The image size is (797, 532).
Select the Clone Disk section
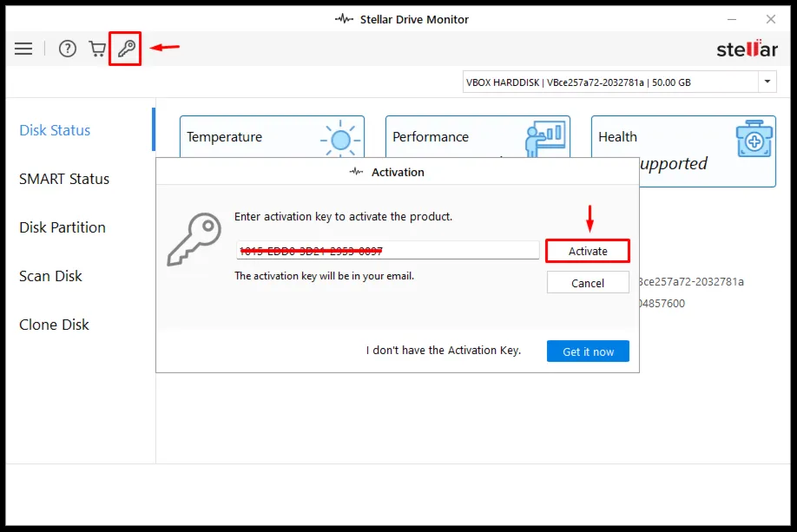coord(54,325)
